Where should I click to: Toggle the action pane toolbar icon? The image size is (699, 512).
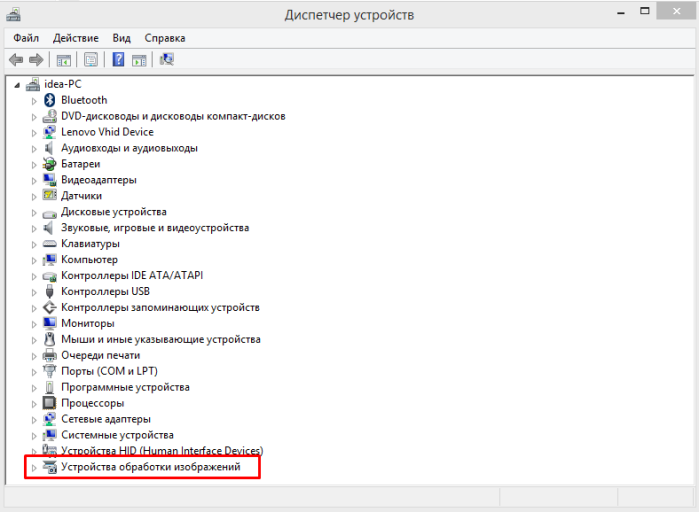pos(139,60)
